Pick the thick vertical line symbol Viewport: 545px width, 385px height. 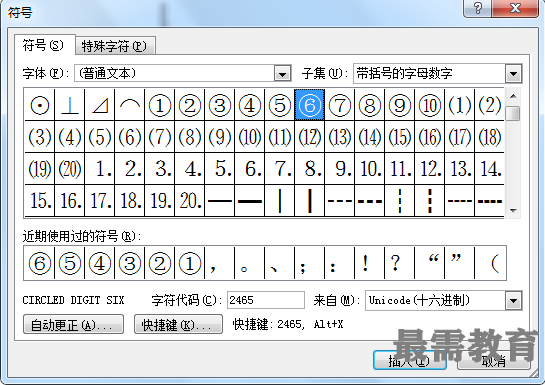[x=310, y=201]
